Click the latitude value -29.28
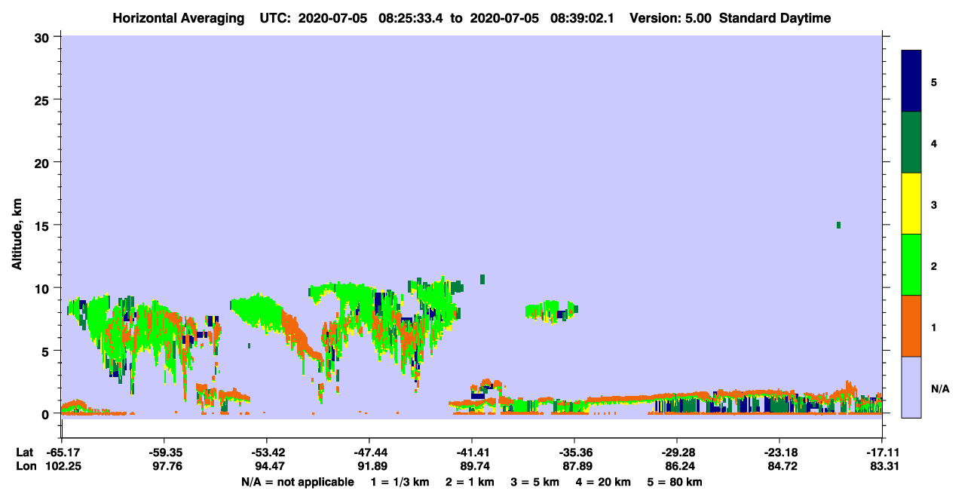Viewport: 980px width, 503px height. (x=677, y=452)
